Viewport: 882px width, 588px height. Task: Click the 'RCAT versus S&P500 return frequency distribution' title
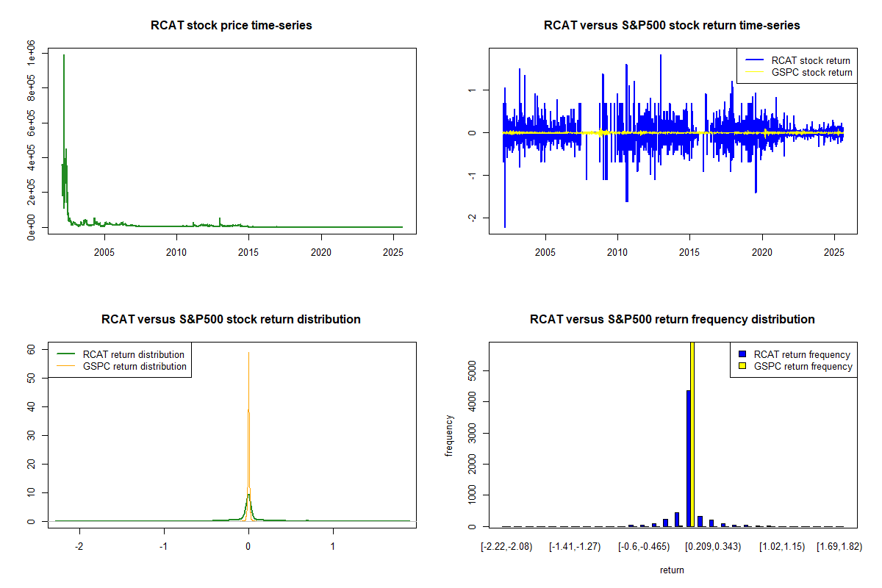point(672,320)
